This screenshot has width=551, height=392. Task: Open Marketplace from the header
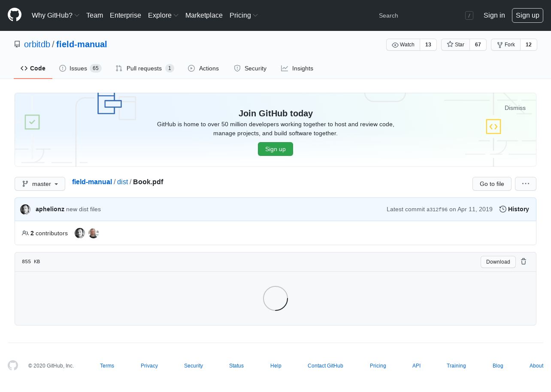pos(204,15)
